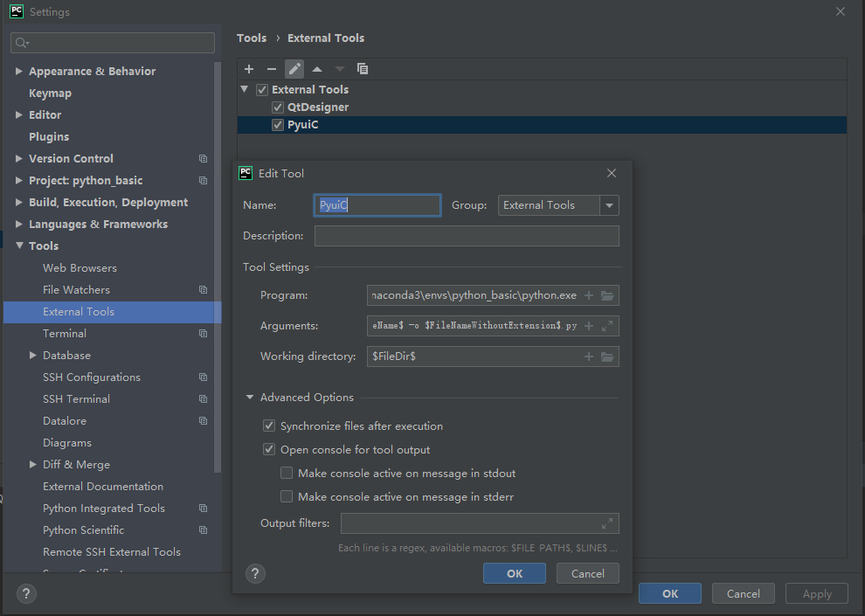
Task: Click the move up arrow icon
Action: (x=317, y=69)
